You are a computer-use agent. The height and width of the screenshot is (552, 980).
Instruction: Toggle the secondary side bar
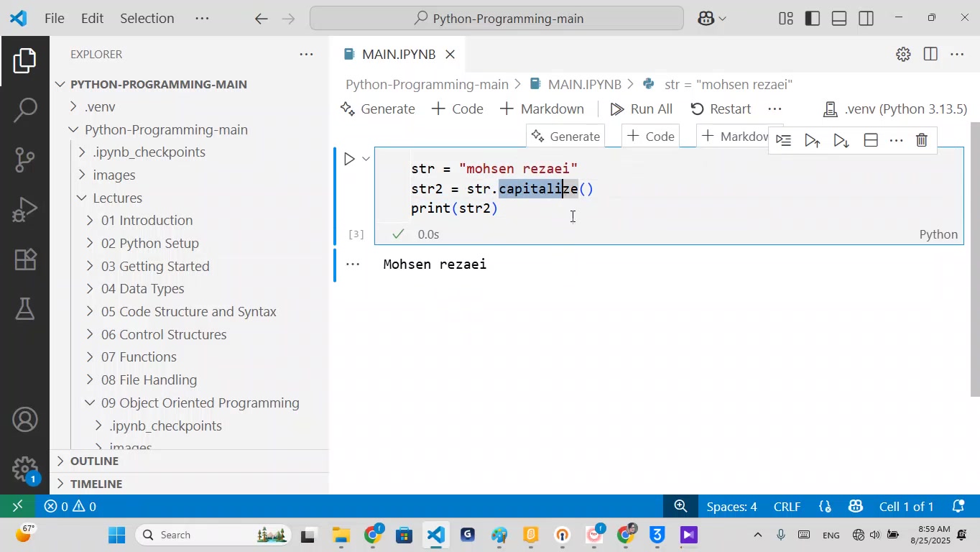click(866, 19)
